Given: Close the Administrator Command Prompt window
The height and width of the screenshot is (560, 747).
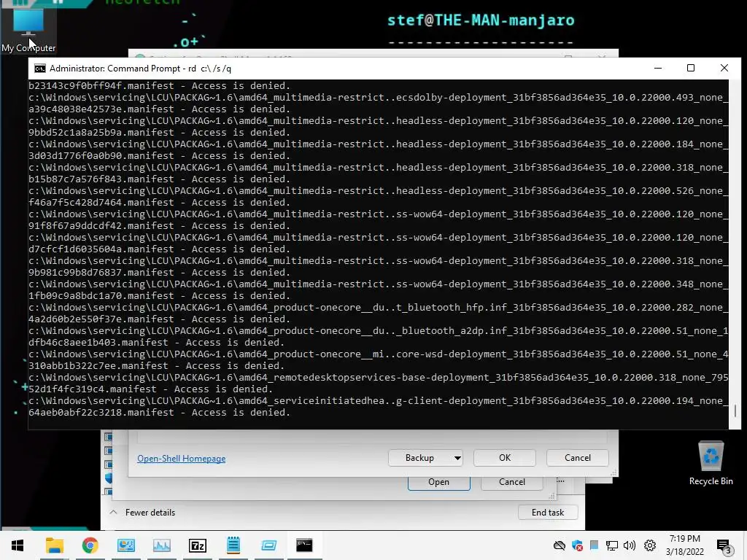Looking at the screenshot, I should 724,68.
